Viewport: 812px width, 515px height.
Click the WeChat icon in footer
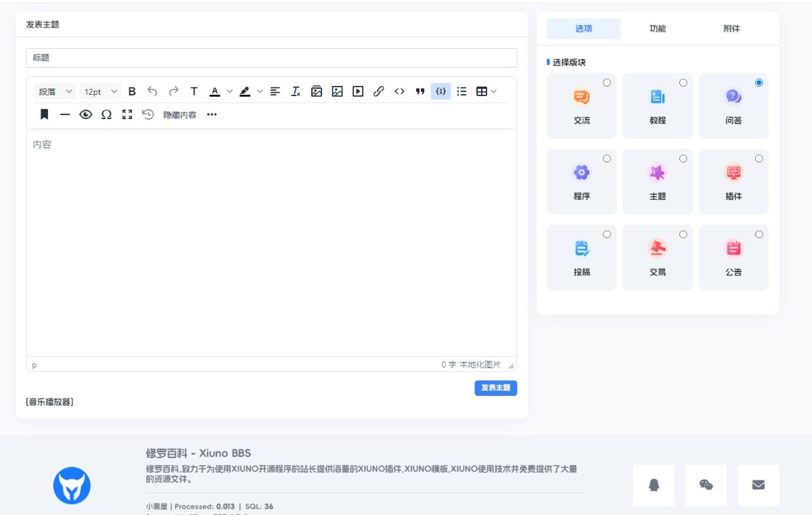click(x=706, y=485)
